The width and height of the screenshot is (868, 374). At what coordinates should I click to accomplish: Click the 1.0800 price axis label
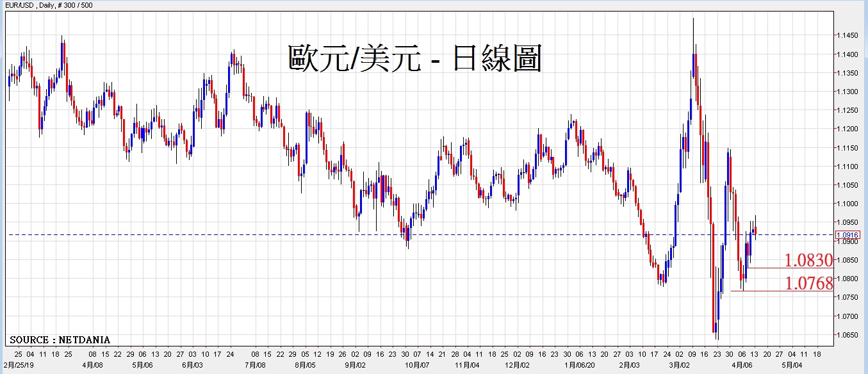pyautogui.click(x=848, y=279)
